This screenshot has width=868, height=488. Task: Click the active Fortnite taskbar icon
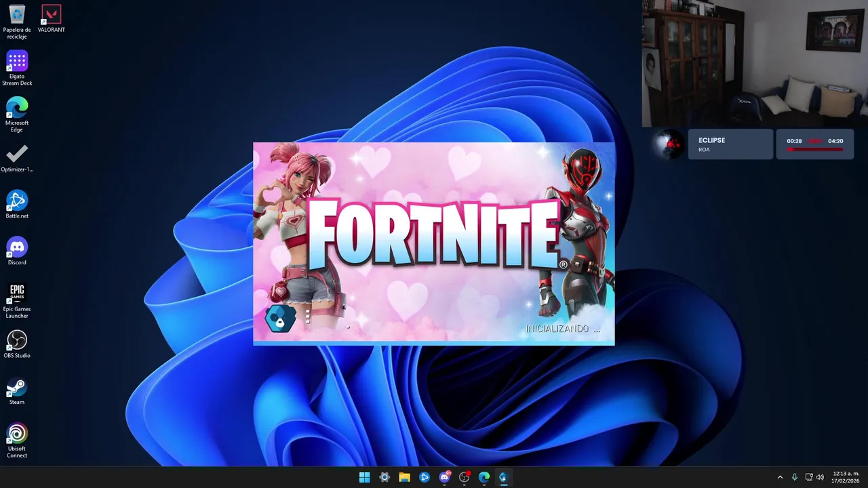(x=503, y=477)
